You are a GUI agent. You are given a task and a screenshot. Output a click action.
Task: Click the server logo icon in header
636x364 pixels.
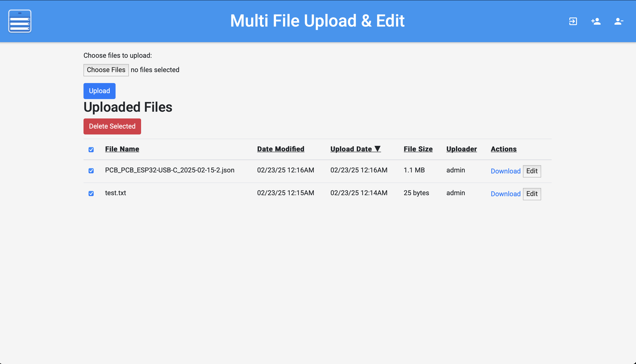pyautogui.click(x=20, y=21)
